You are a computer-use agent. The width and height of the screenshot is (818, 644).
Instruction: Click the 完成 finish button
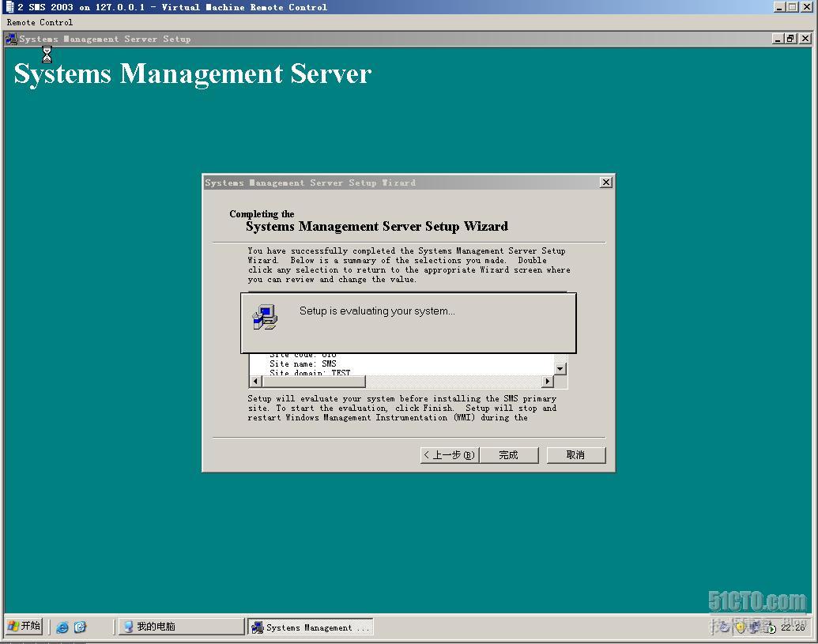[x=509, y=454]
